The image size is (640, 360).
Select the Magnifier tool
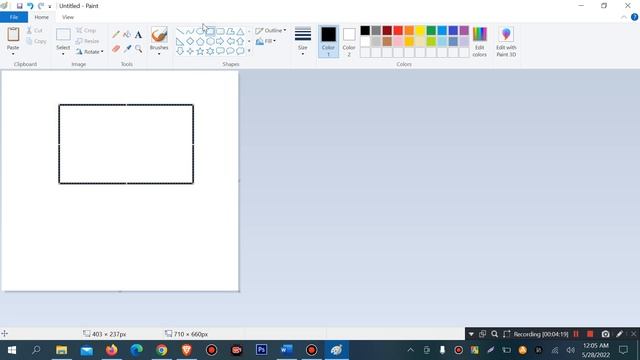(138, 49)
